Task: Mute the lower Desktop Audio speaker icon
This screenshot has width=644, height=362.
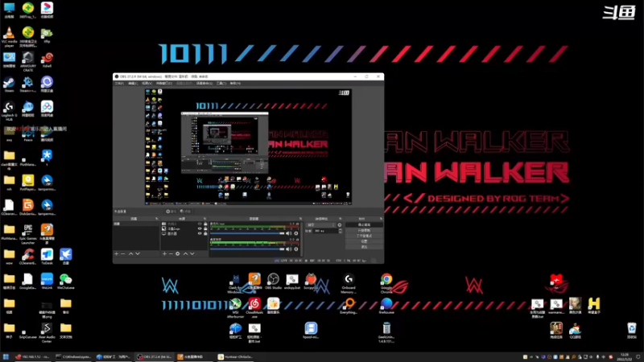Action: pyautogui.click(x=288, y=249)
